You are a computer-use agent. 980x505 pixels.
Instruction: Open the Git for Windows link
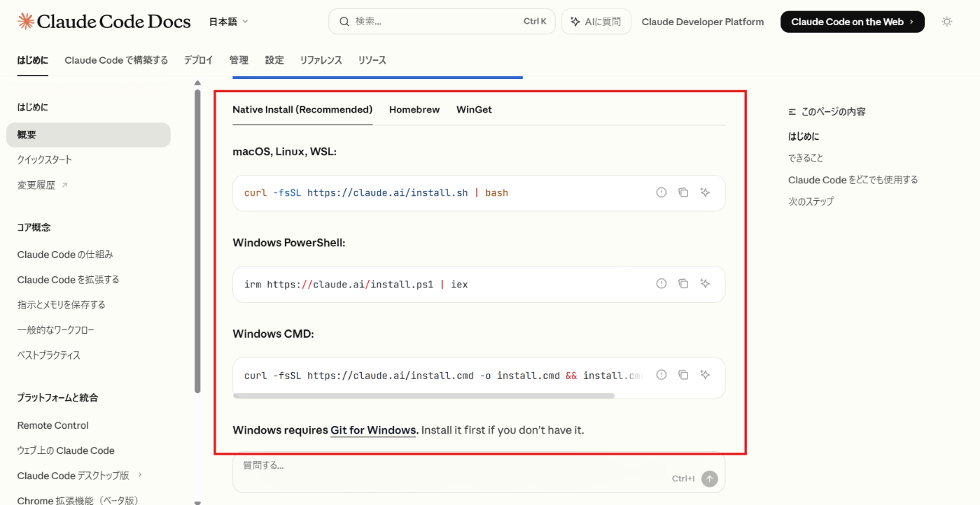point(373,430)
